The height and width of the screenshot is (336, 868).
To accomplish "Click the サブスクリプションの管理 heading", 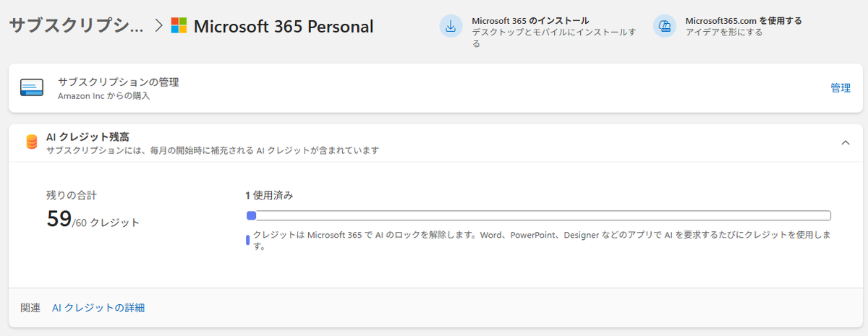I will pos(118,82).
